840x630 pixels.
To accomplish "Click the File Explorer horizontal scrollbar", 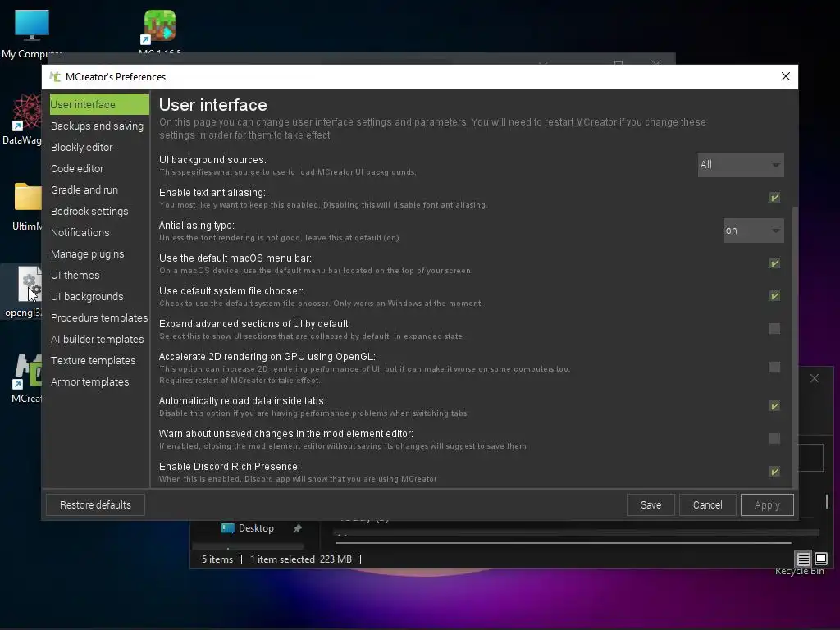I will [x=563, y=543].
